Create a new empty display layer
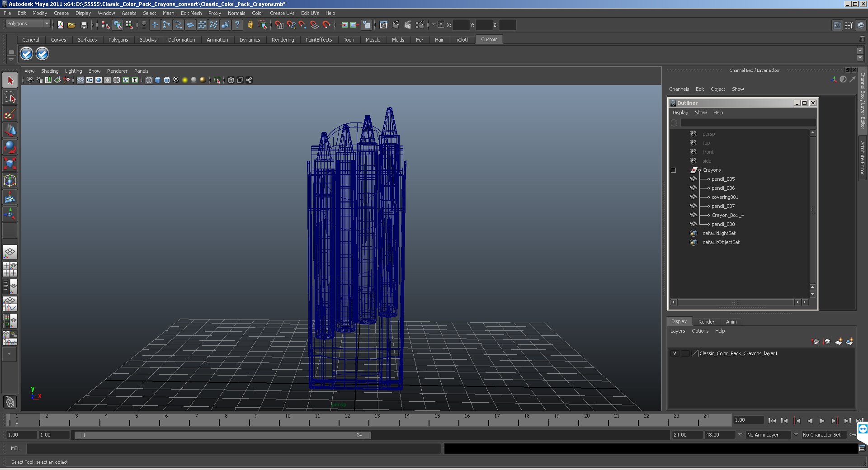 838,342
